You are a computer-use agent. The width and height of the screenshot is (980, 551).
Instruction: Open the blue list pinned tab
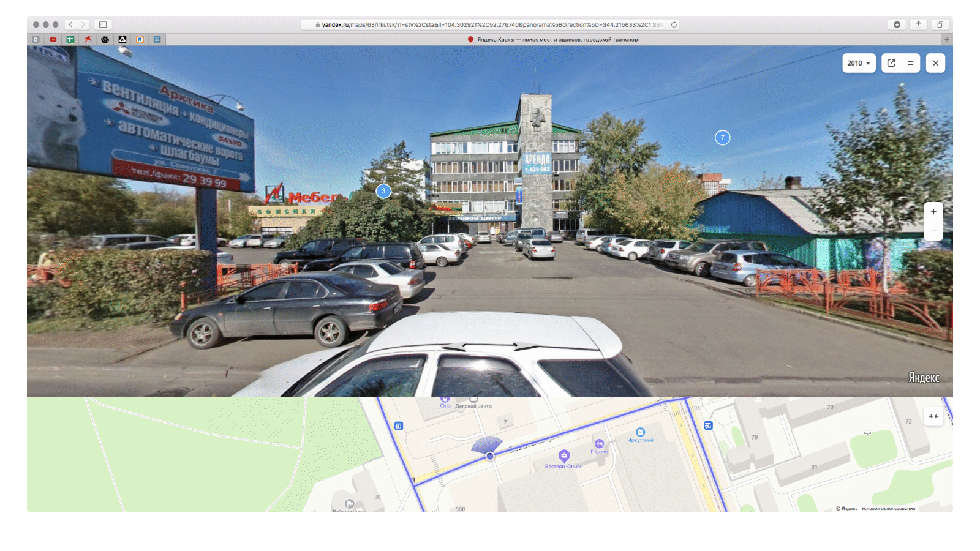pyautogui.click(x=157, y=39)
